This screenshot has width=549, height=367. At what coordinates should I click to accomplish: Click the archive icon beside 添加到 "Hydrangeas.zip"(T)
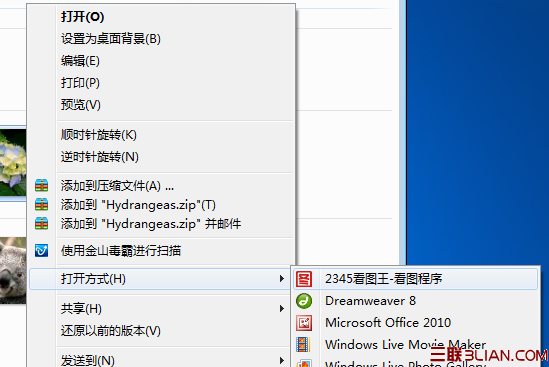41,205
